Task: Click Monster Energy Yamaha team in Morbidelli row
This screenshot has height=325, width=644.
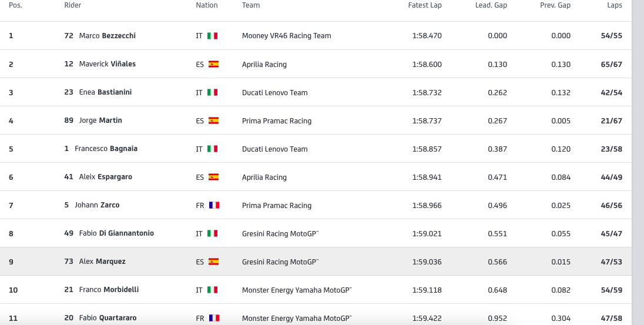Action: click(x=297, y=290)
